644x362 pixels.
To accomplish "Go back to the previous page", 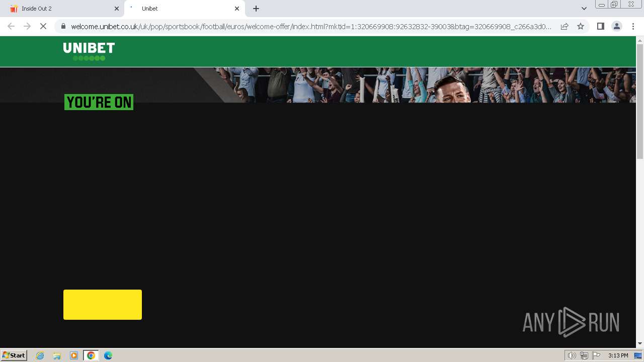I will pyautogui.click(x=11, y=26).
